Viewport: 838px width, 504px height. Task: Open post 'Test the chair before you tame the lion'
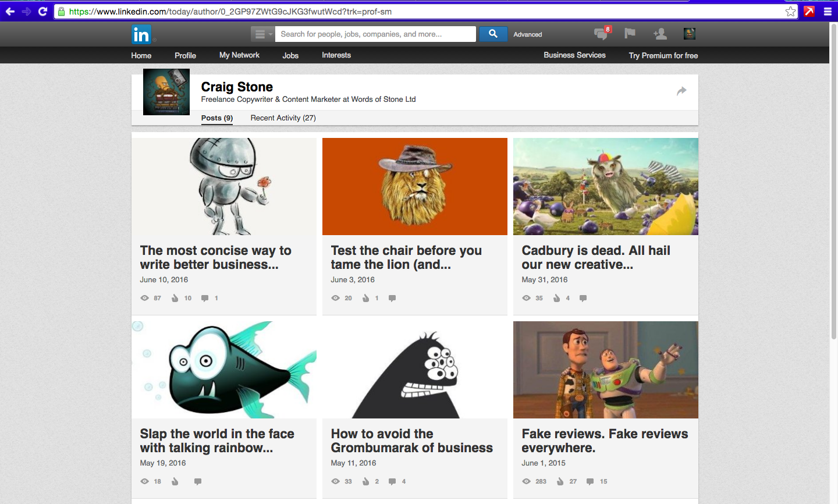tap(406, 257)
